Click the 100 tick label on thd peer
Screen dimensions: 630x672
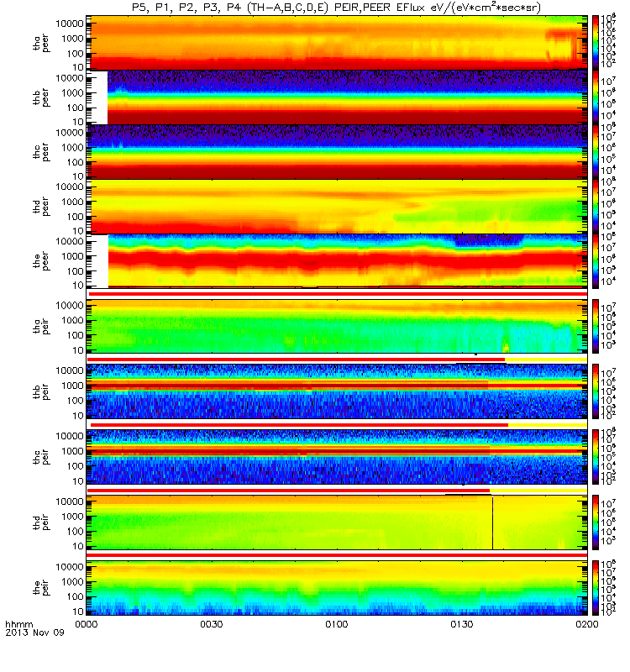(75, 217)
